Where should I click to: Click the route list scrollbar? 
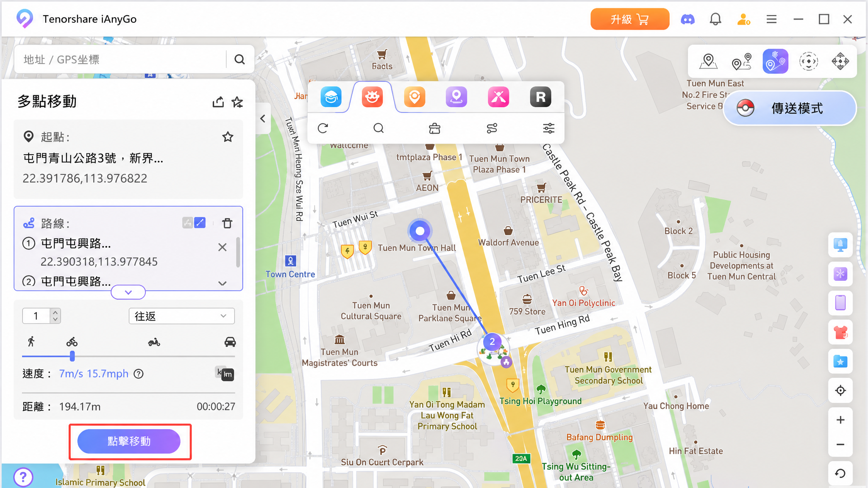238,252
